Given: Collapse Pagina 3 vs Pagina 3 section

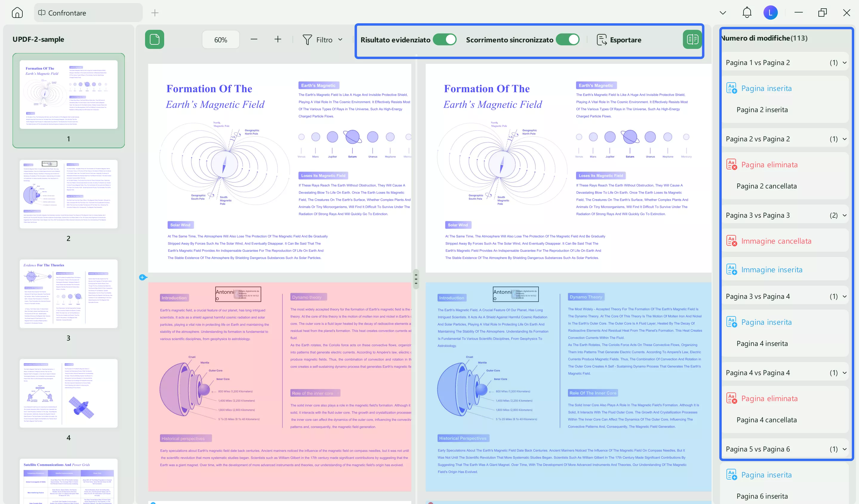Looking at the screenshot, I should (845, 215).
